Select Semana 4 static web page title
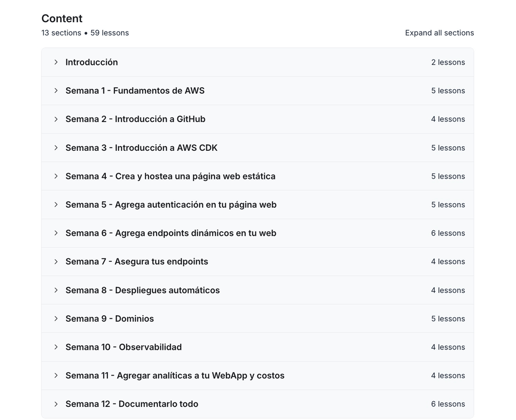Image resolution: width=516 pixels, height=420 pixels. (x=170, y=176)
